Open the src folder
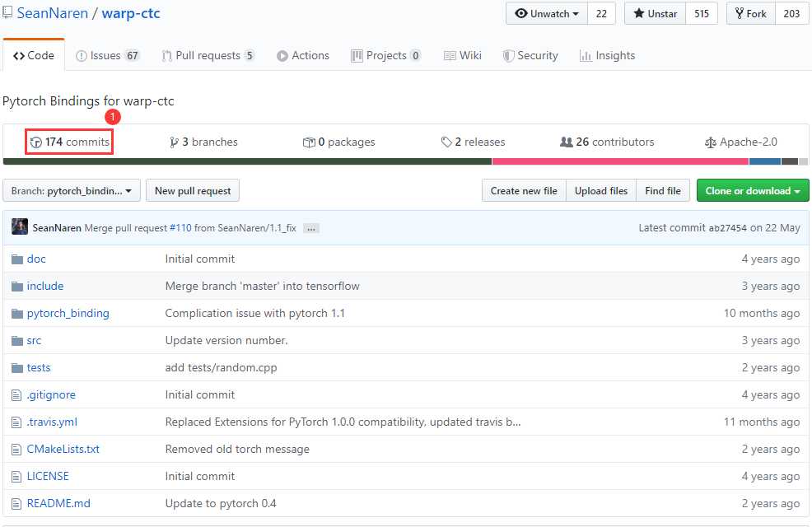 tap(34, 340)
